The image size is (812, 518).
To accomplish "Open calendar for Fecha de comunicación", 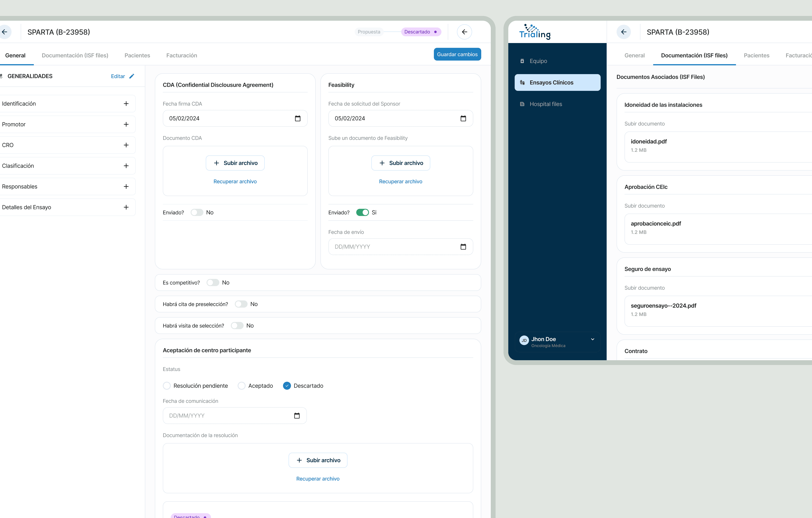I will pos(297,416).
